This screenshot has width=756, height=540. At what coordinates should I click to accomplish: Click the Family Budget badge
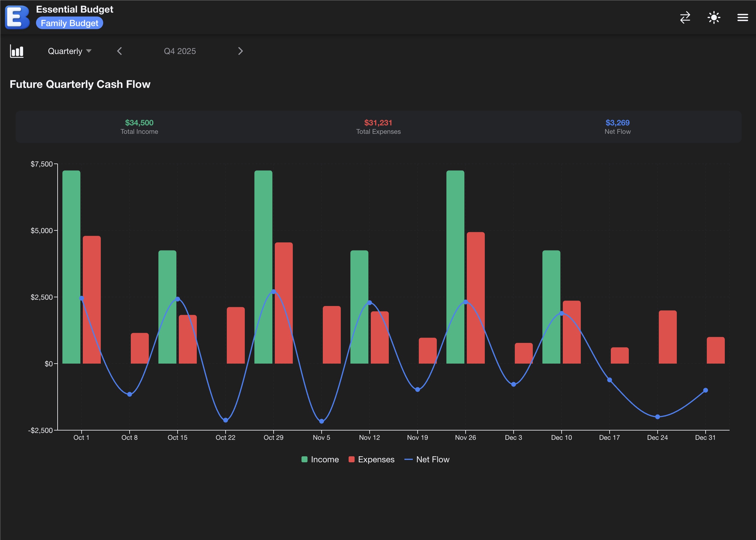pyautogui.click(x=70, y=23)
